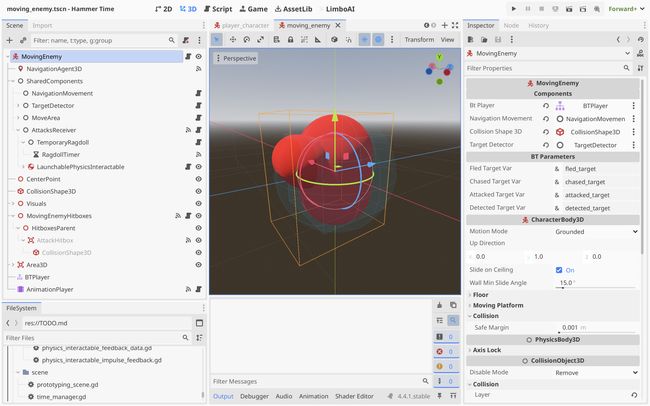Open the script of NavigationMovement node
This screenshot has width=650, height=406.
(x=199, y=93)
